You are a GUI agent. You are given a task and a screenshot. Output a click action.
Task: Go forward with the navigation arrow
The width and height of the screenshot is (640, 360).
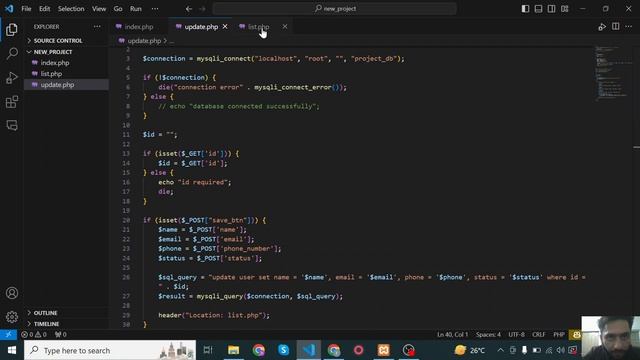tap(202, 9)
